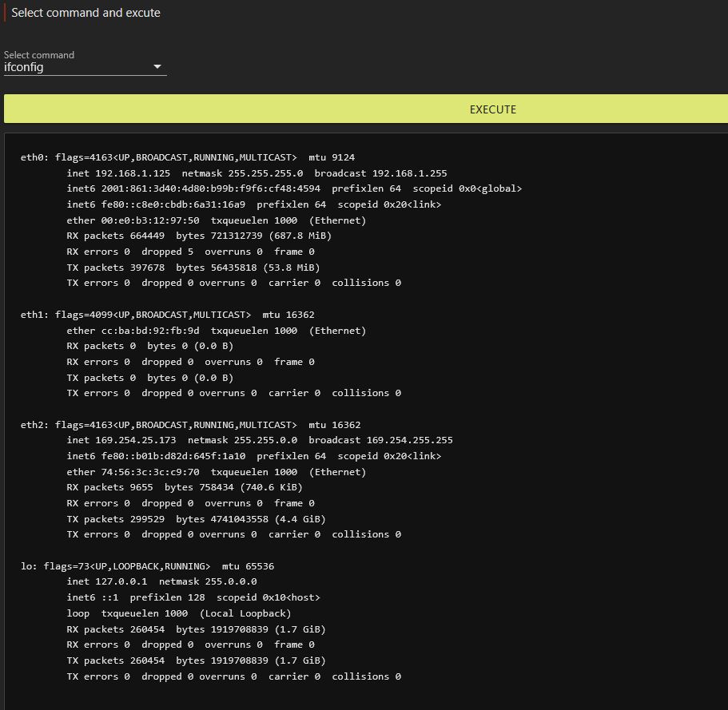728x710 pixels.
Task: Click the eth0 inet 192.168.1.125 line
Action: coord(257,173)
